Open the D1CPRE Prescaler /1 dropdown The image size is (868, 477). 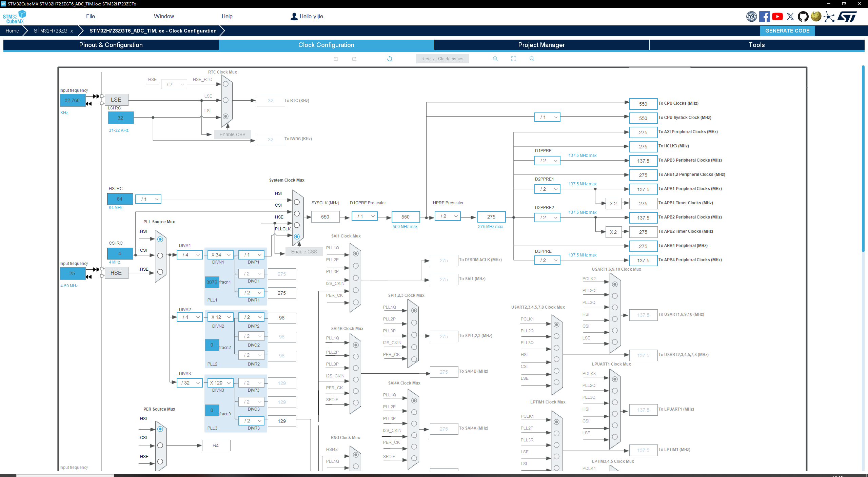point(364,216)
